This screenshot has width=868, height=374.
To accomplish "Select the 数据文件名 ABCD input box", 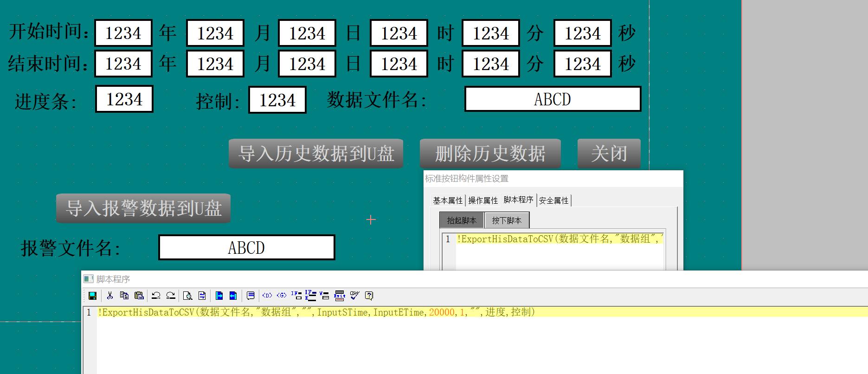I will (553, 99).
